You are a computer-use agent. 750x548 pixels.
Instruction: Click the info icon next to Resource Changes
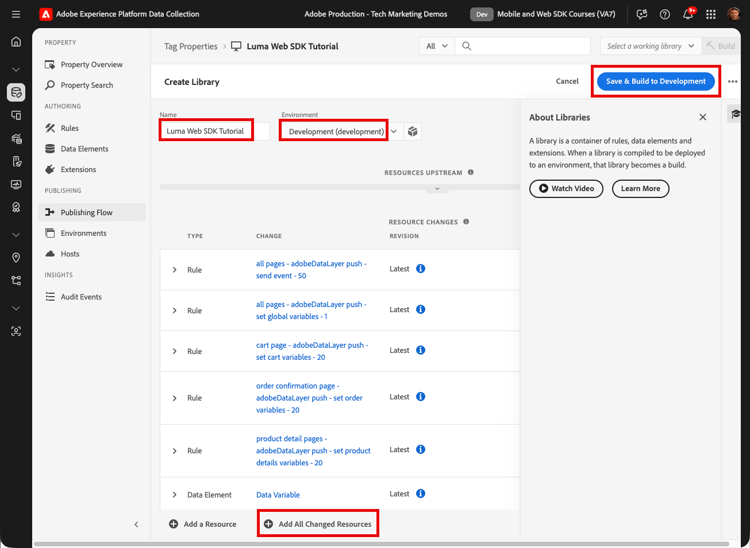466,221
